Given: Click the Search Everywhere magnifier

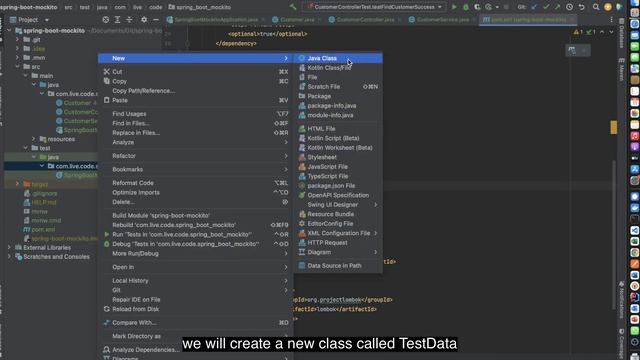Looking at the screenshot, I should pyautogui.click(x=596, y=7).
